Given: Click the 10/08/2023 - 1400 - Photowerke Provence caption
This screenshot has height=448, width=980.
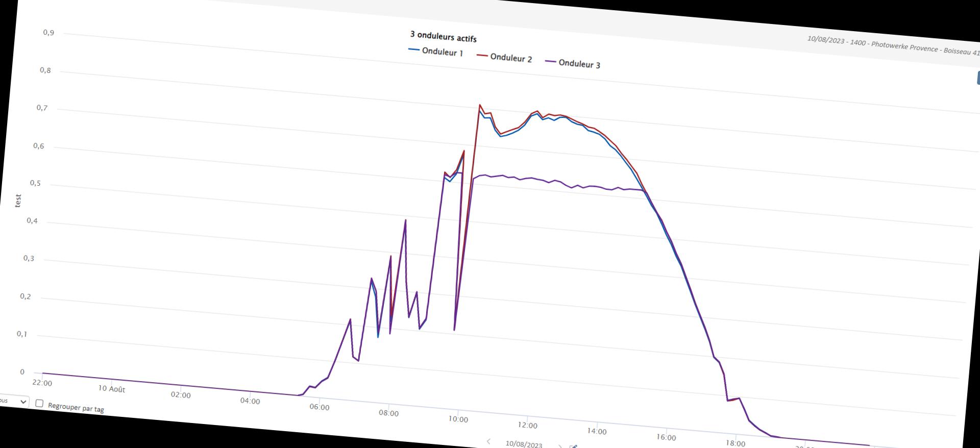Looking at the screenshot, I should coord(893,46).
